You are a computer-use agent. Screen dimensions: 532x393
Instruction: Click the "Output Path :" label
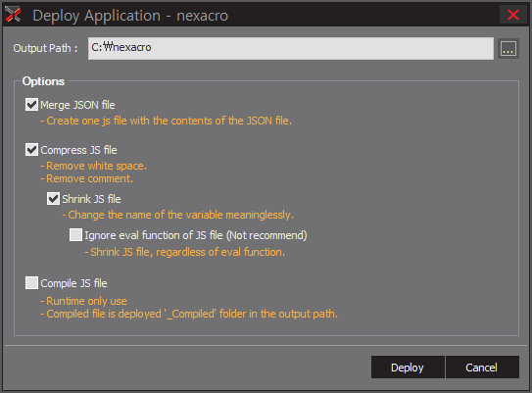click(x=45, y=48)
